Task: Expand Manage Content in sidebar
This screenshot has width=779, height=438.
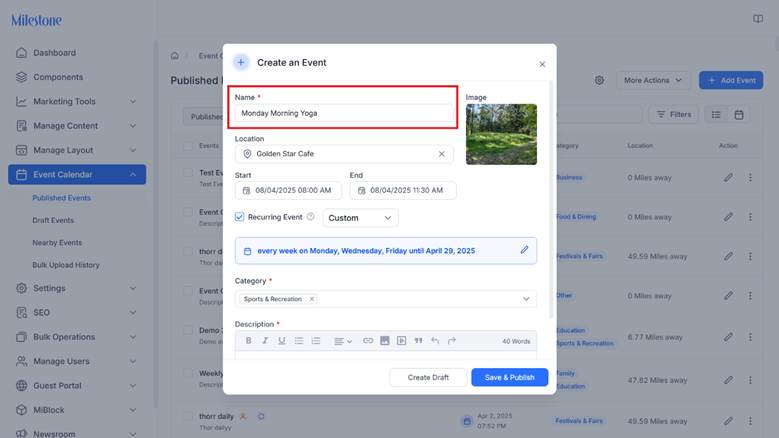Action: point(133,126)
